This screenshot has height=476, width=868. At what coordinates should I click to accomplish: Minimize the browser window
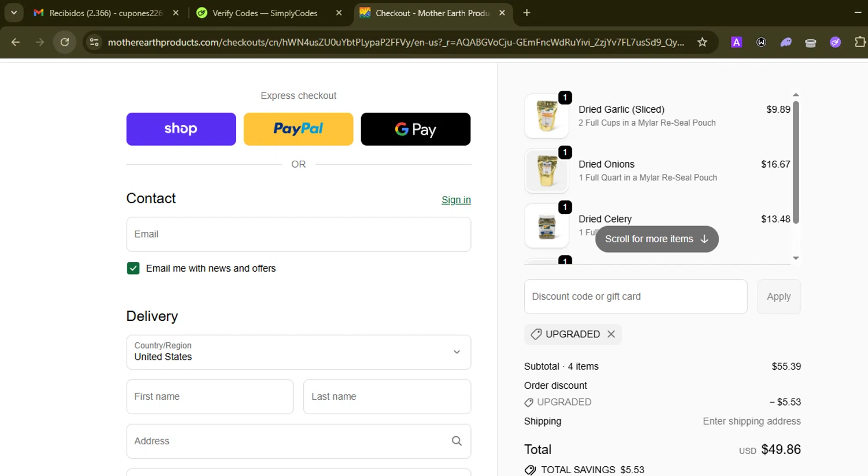pos(858,13)
